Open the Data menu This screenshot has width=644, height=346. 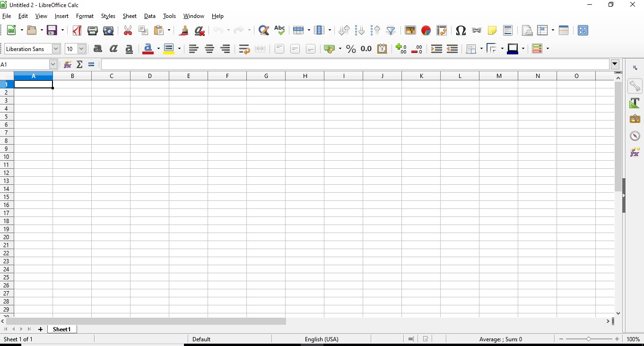click(x=150, y=16)
